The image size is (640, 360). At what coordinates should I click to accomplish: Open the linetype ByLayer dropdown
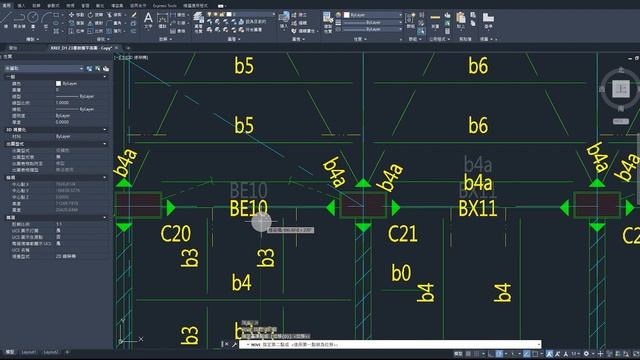[373, 29]
